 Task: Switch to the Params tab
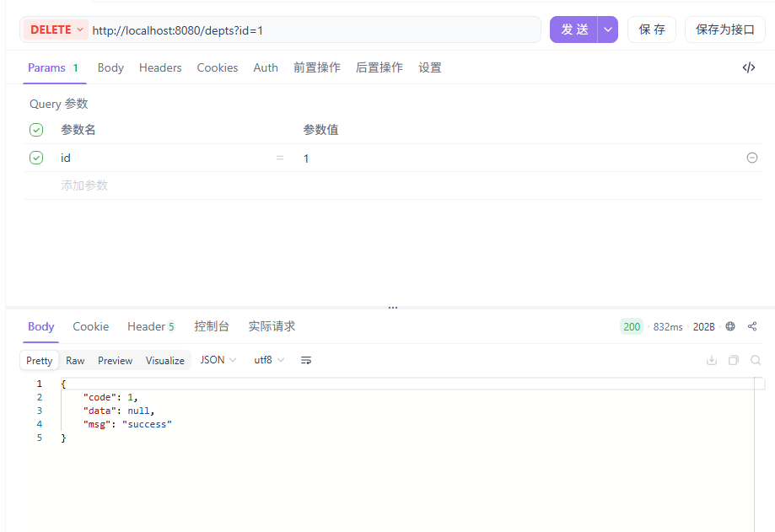(53, 67)
